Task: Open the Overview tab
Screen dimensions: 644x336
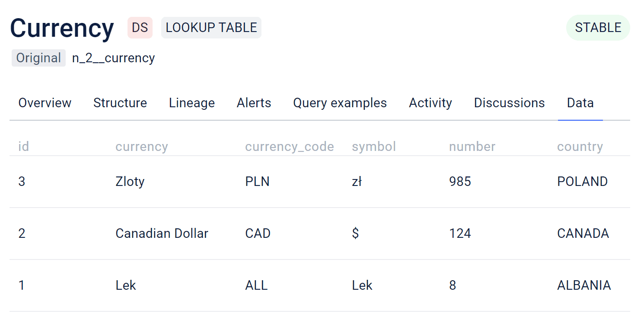Action: pyautogui.click(x=45, y=103)
